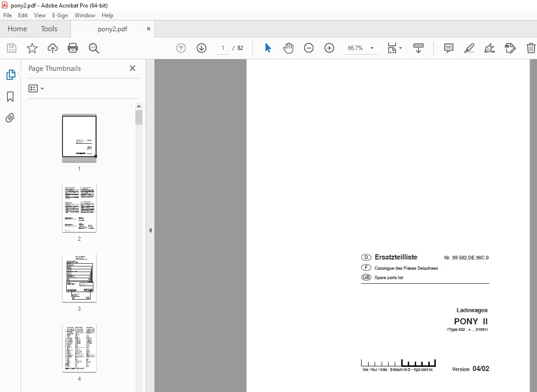Click the upload to cloud icon

coord(52,48)
